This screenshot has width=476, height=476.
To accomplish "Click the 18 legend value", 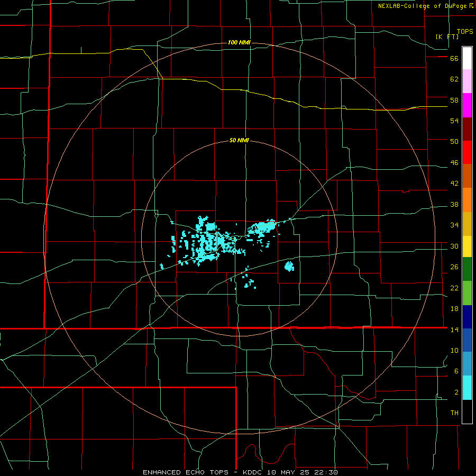I will tap(454, 308).
